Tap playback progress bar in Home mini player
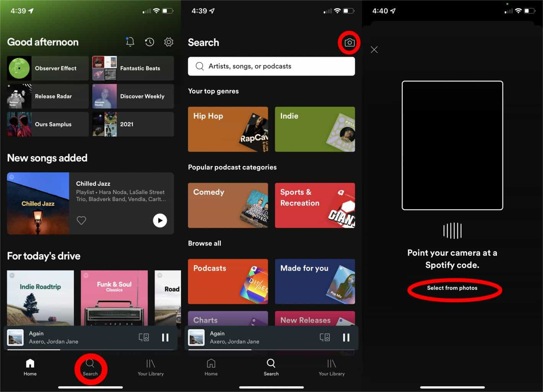Viewport: 543px width, 392px height. 91,349
